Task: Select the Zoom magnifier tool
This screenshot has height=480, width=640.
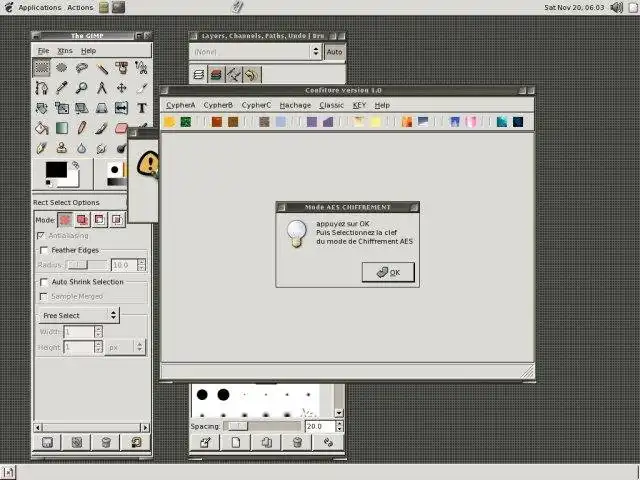Action: (x=81, y=88)
